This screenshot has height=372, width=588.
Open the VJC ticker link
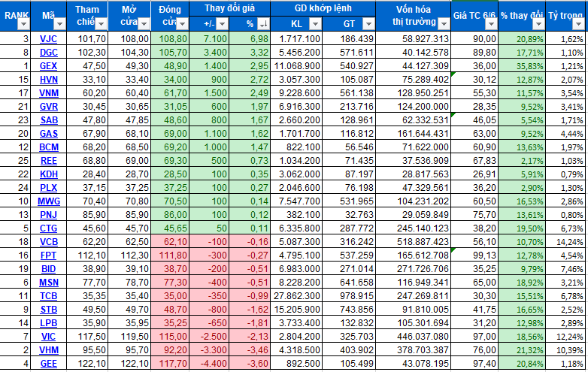click(x=48, y=39)
